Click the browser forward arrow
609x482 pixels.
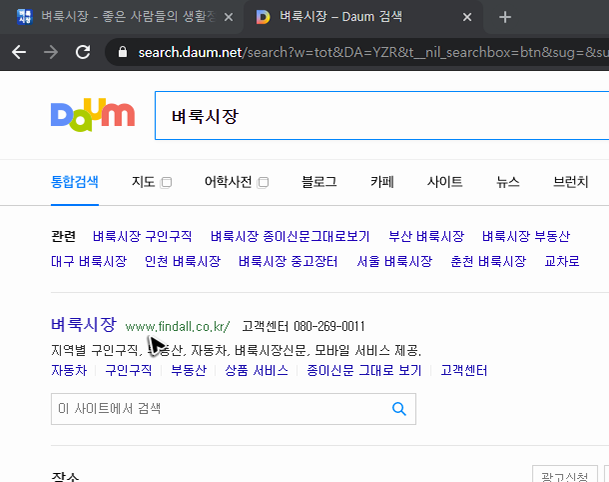coord(51,52)
